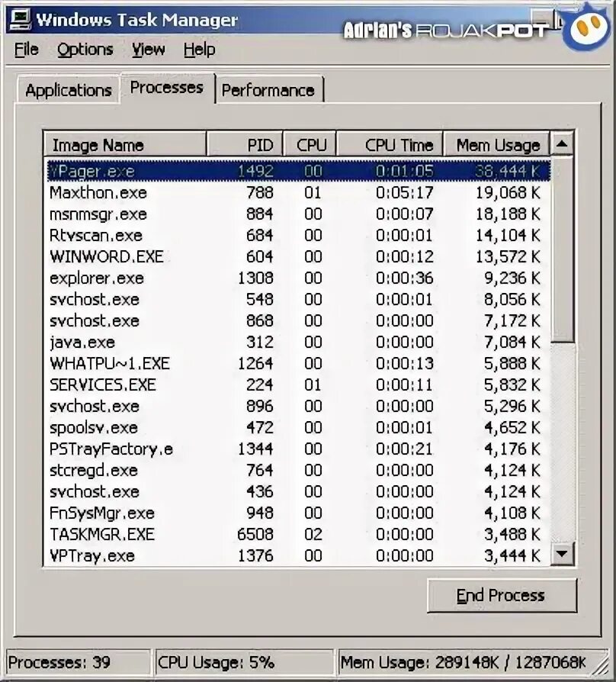The width and height of the screenshot is (616, 682).
Task: Sort by Image Name column header
Action: tap(125, 145)
